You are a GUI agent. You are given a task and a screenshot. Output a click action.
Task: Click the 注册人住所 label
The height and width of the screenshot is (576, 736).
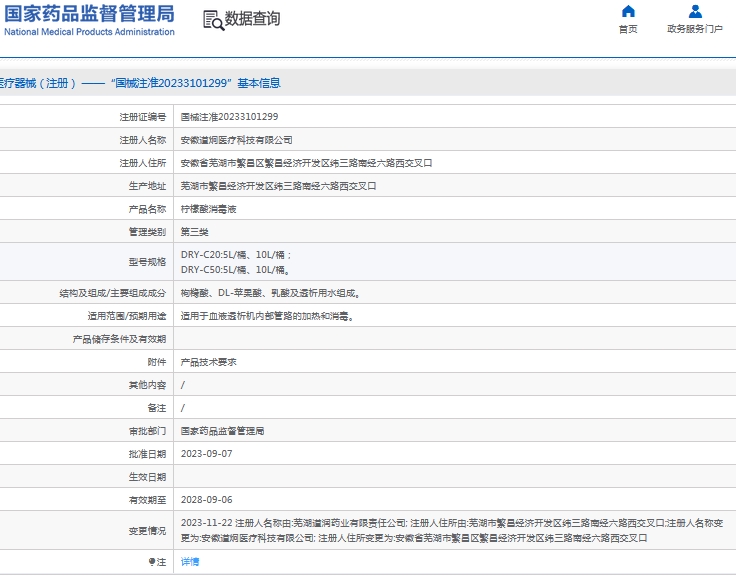pyautogui.click(x=143, y=163)
